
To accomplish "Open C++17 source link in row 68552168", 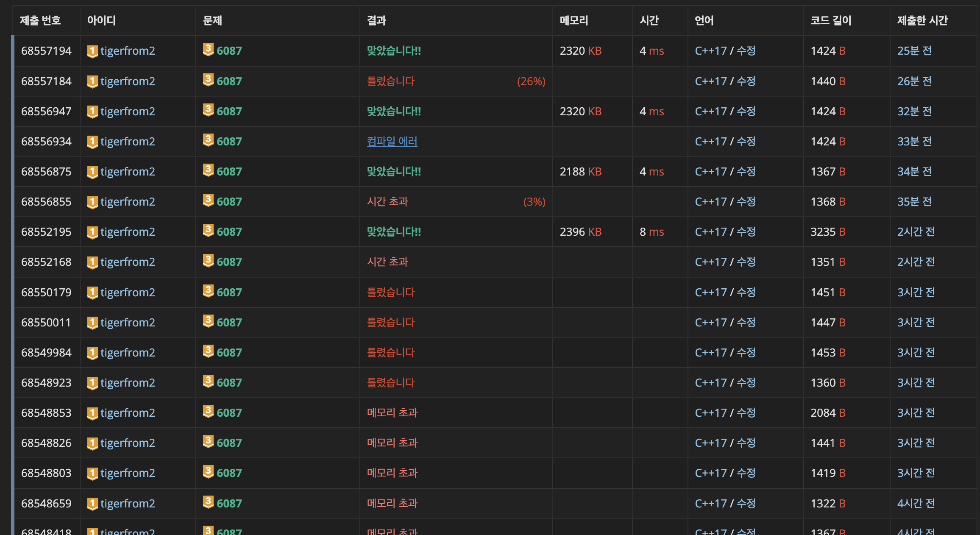I will point(710,262).
